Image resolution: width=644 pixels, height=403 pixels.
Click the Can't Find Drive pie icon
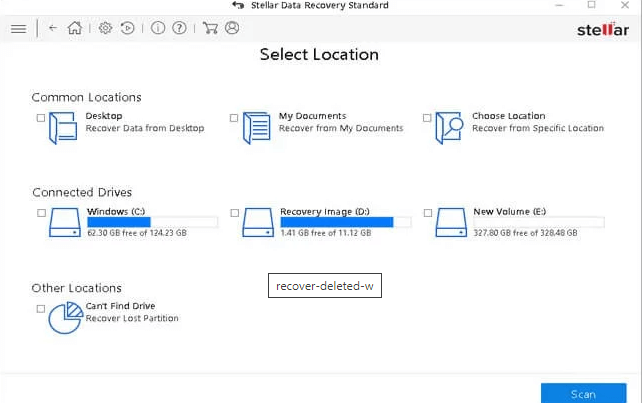(x=66, y=318)
